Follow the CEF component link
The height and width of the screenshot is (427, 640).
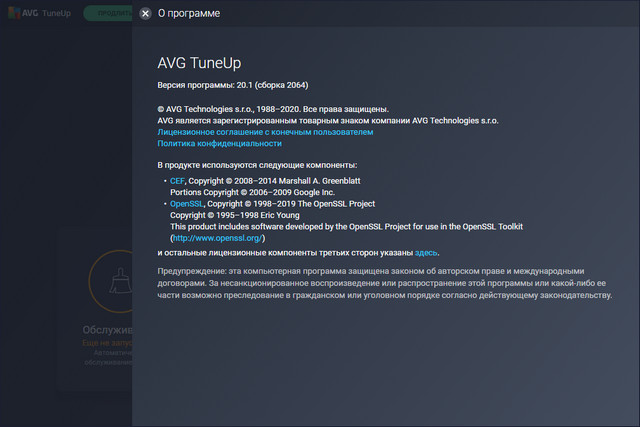[x=178, y=181]
